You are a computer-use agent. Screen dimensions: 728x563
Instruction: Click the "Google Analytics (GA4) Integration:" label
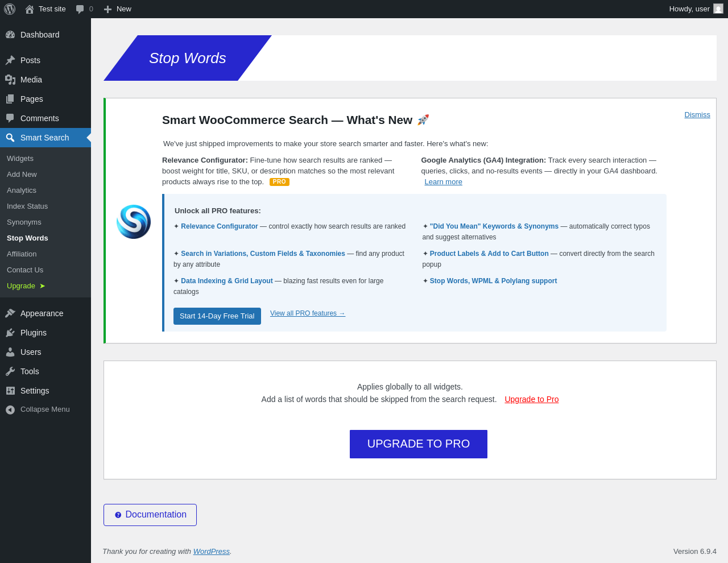483,160
